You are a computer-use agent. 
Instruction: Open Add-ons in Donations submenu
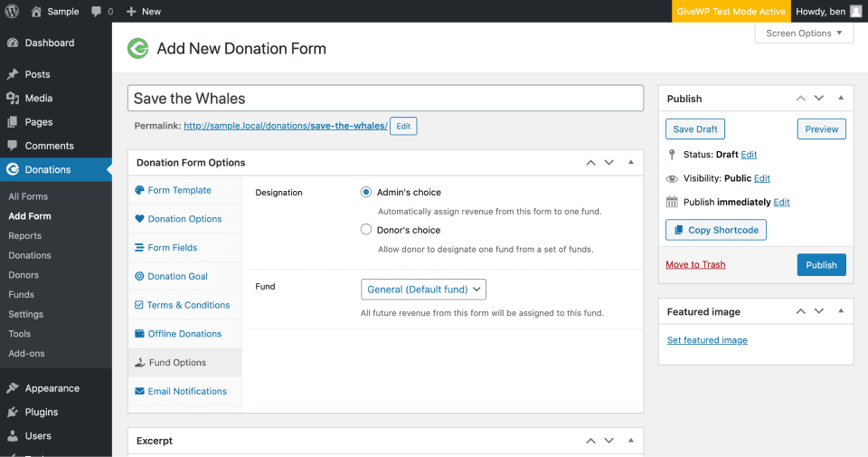point(26,354)
